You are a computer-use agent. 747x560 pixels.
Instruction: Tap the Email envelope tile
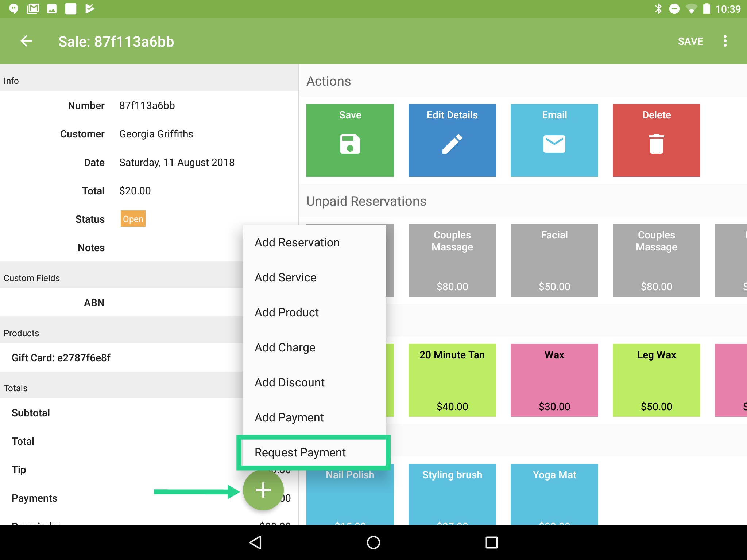pyautogui.click(x=554, y=140)
